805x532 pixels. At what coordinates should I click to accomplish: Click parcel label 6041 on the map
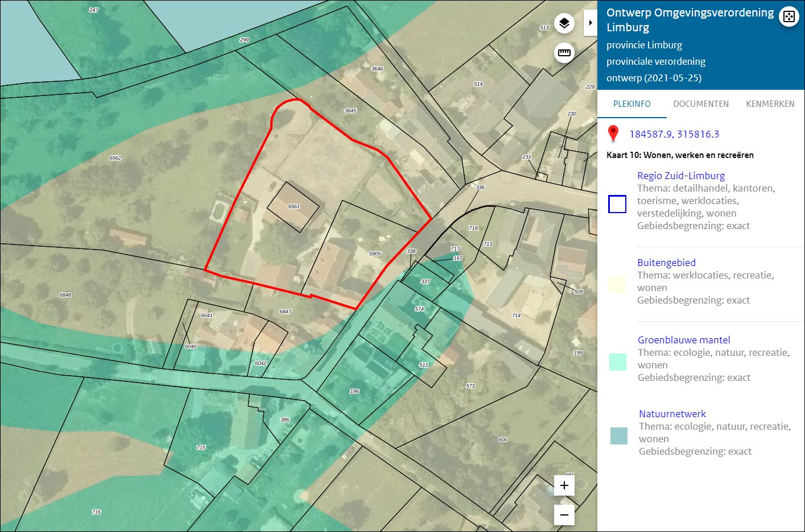(x=207, y=315)
